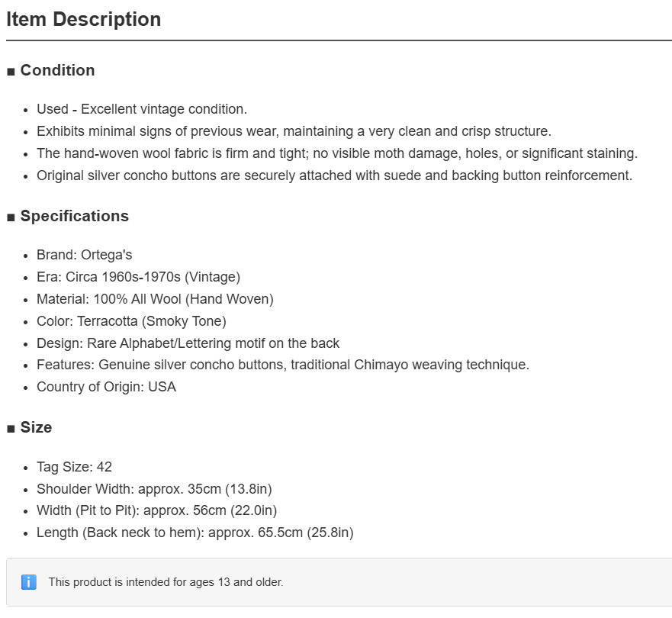Click the Shoulder Width measurement line
672x618 pixels.
click(x=154, y=489)
